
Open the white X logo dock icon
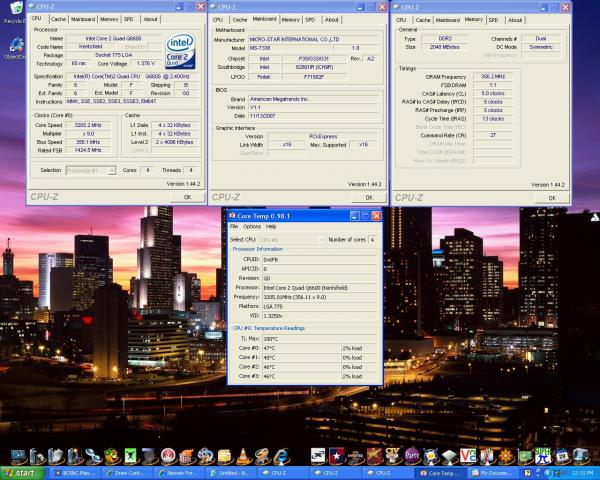click(x=318, y=456)
